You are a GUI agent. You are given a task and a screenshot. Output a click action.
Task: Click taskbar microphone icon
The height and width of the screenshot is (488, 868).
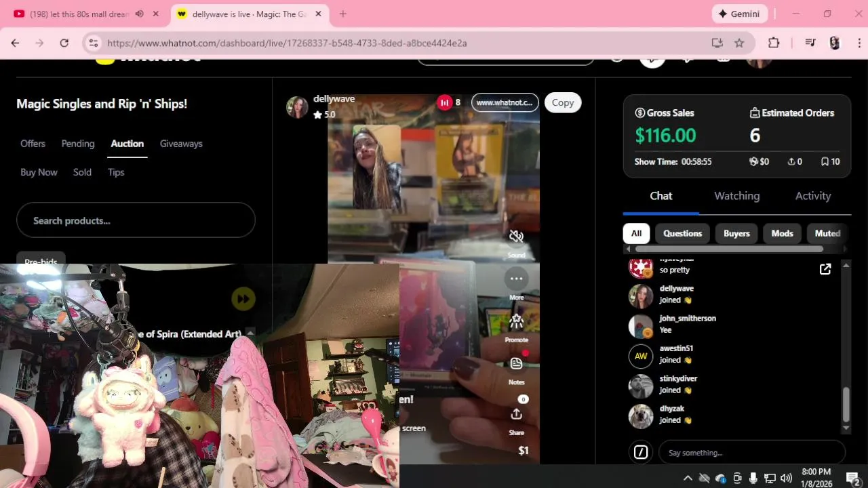(753, 478)
